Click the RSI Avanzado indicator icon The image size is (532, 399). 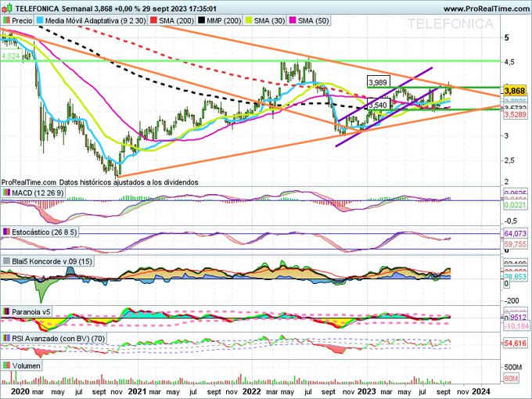(x=6, y=338)
